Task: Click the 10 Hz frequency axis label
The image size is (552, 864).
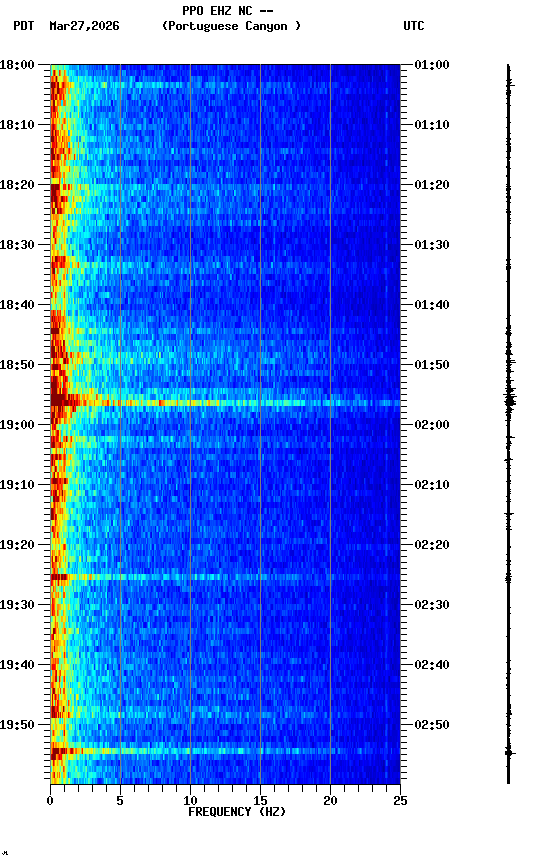Action: [190, 801]
